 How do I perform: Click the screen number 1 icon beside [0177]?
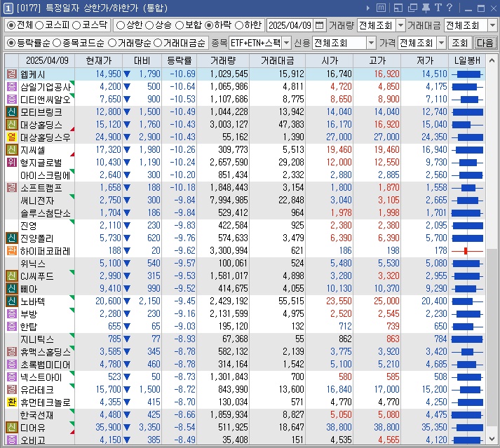coord(8,8)
